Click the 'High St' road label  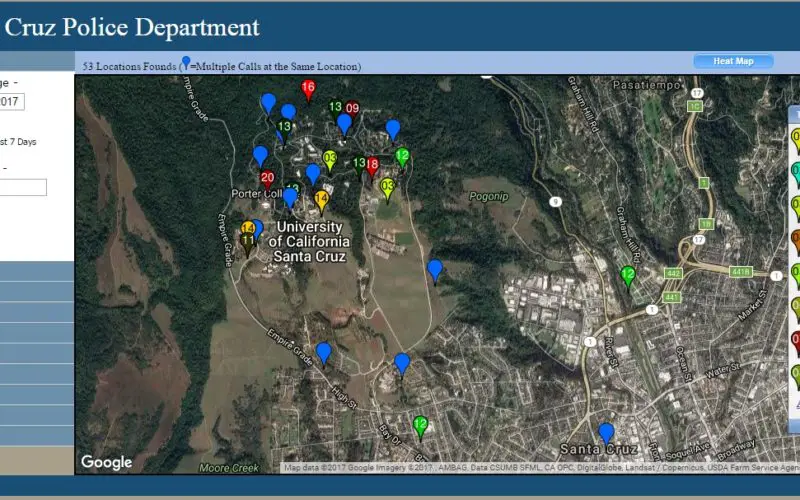(344, 397)
